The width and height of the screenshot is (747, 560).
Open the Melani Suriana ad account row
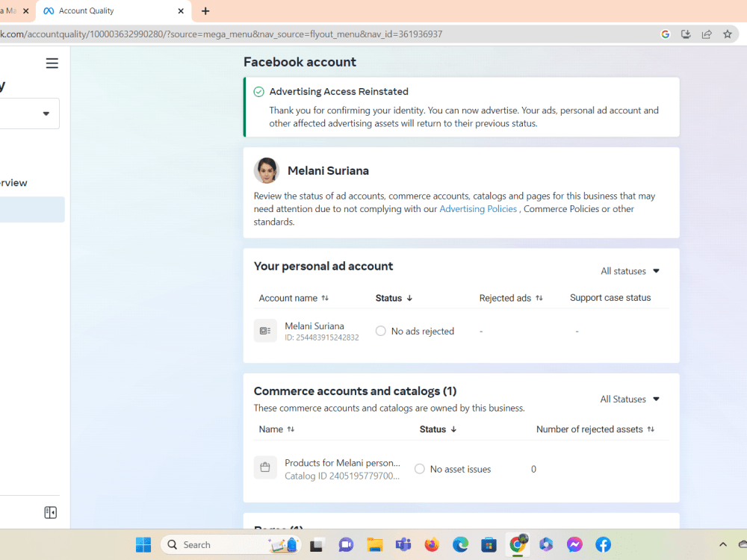tap(461, 331)
